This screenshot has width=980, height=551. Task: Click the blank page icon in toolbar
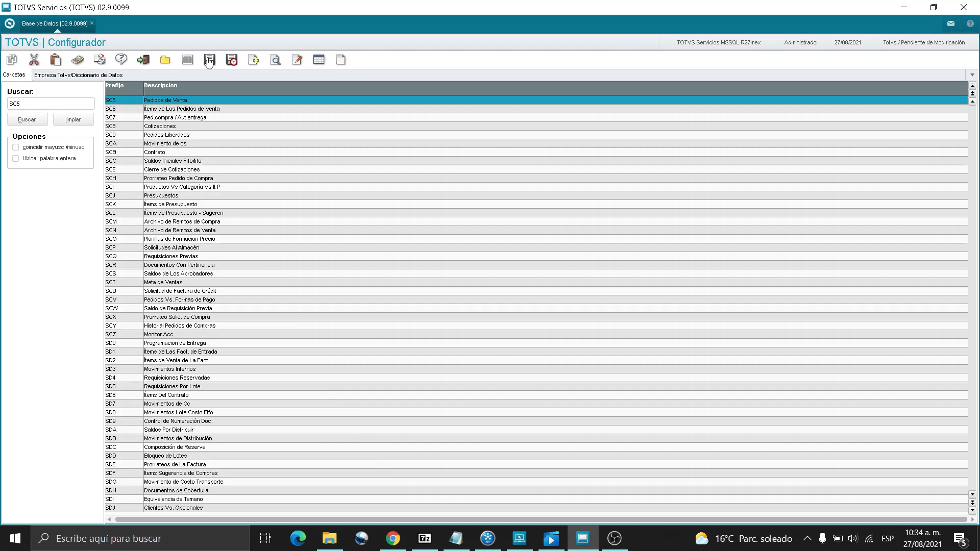[341, 60]
